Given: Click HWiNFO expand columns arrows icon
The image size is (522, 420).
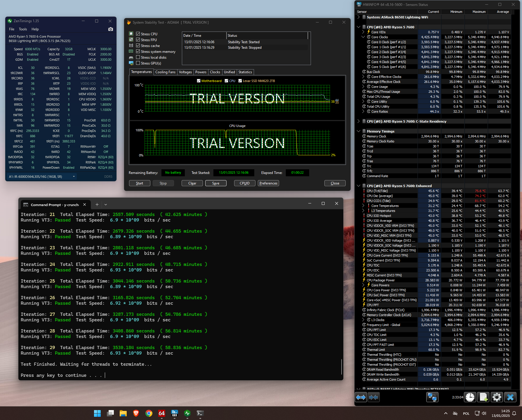Looking at the screenshot, I should coord(361,397).
